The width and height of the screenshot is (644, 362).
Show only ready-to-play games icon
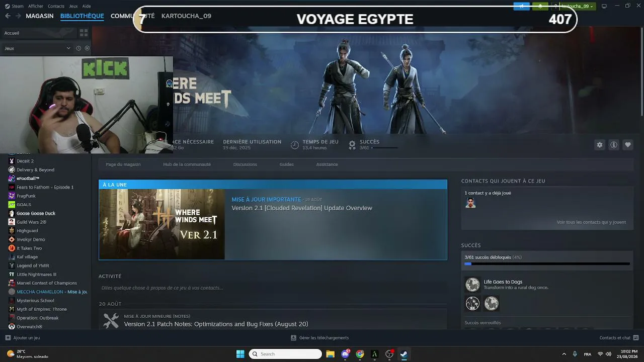click(x=87, y=48)
